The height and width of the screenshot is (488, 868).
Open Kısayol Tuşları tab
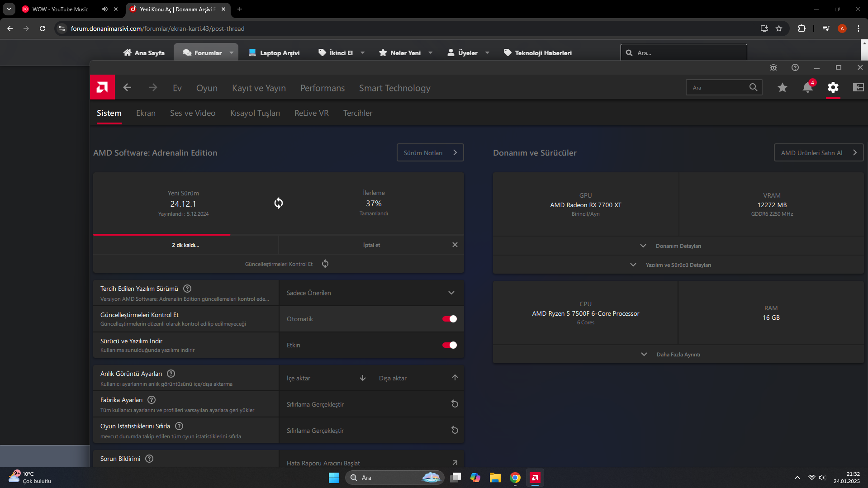point(255,113)
